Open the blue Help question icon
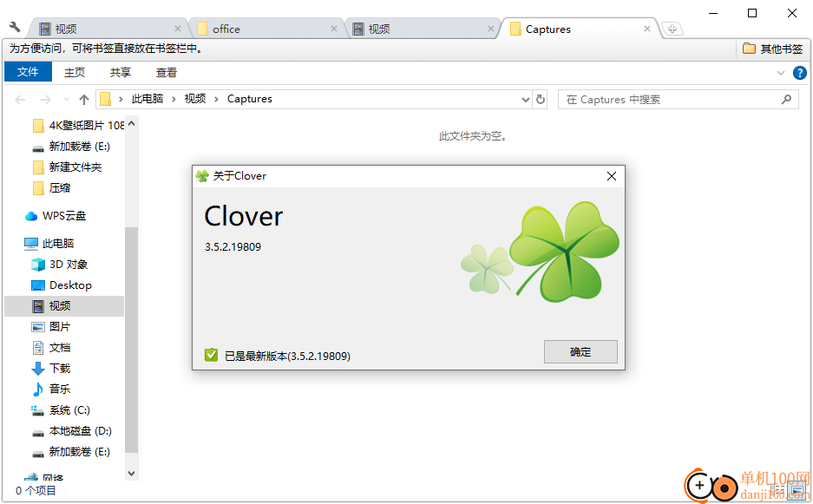Image resolution: width=813 pixels, height=504 pixels. (x=799, y=73)
